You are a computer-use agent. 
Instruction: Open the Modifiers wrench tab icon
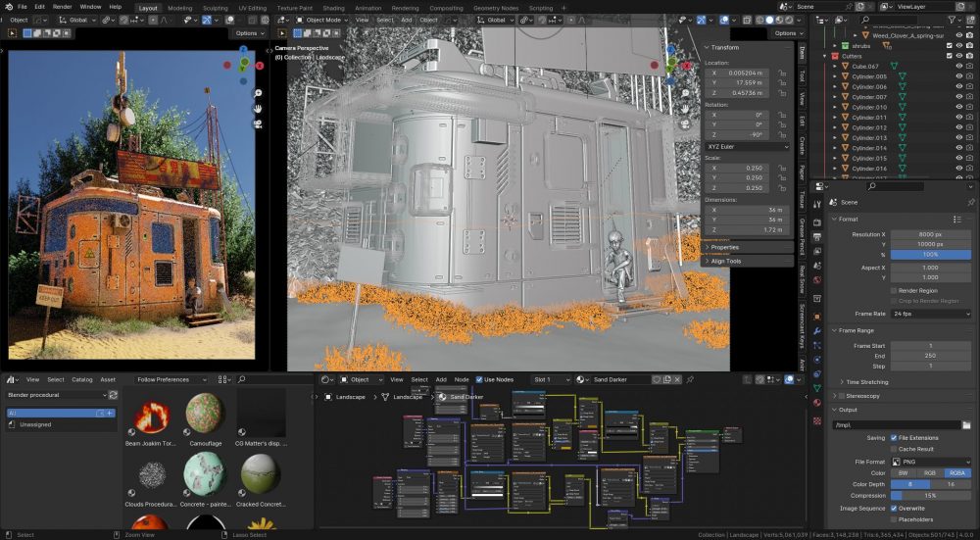tap(817, 330)
